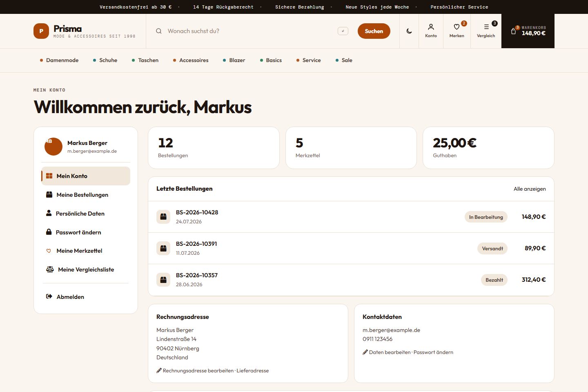Screen dimensions: 588x392
Task: Click the Abmelden logout icon
Action: click(x=49, y=296)
